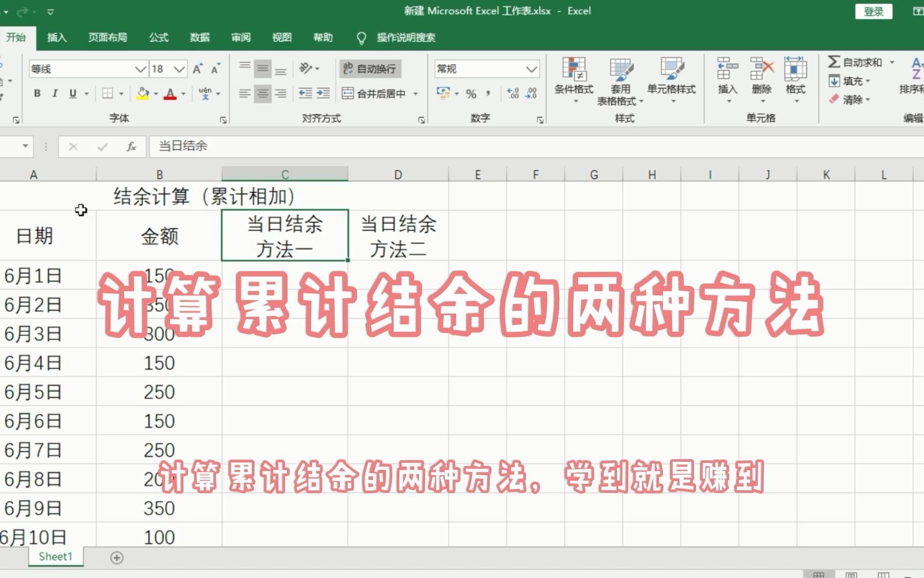Viewport: 924px width, 578px height.
Task: Click the borders icon
Action: click(107, 94)
